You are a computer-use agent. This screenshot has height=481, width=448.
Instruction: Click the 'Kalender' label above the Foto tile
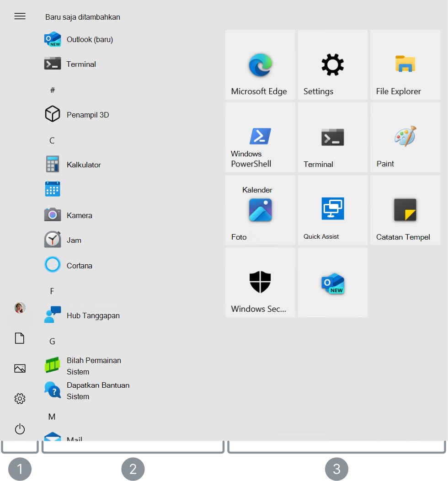[x=257, y=190]
